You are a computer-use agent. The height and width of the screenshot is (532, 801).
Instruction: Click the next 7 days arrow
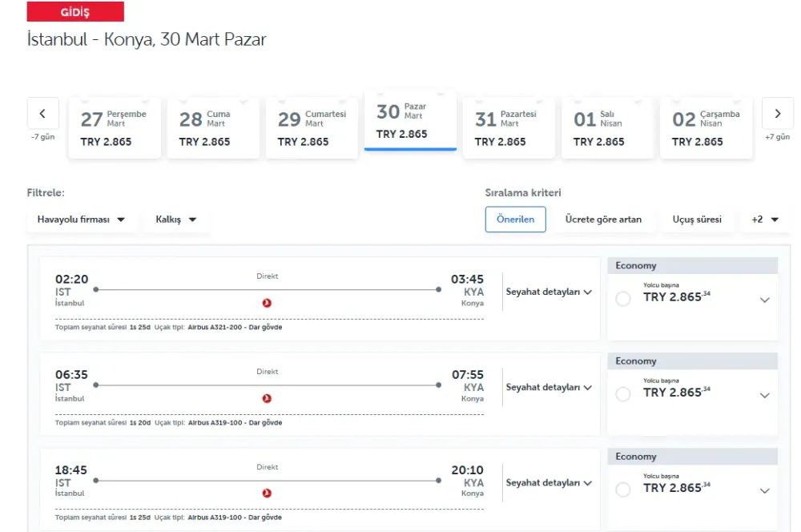pyautogui.click(x=777, y=114)
